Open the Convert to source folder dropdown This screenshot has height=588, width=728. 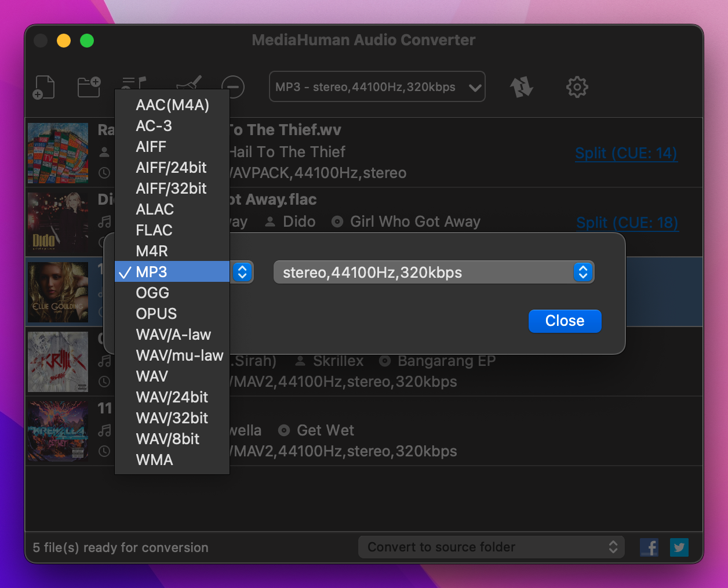point(491,547)
